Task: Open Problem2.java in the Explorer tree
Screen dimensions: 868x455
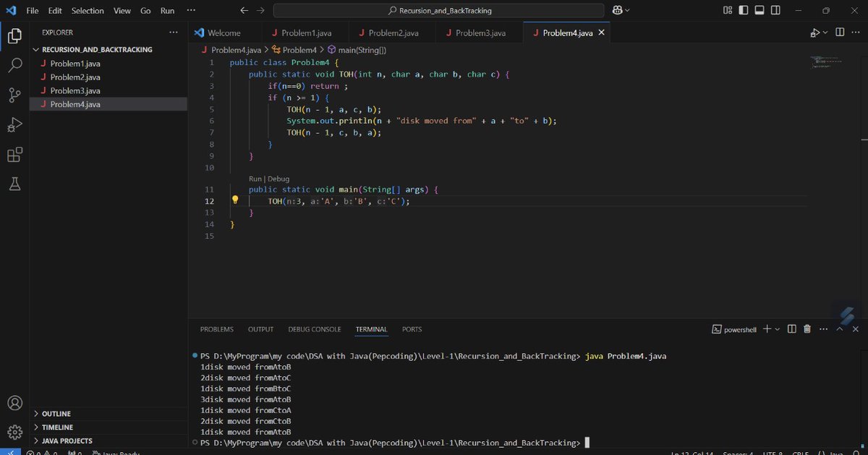Action: pyautogui.click(x=109, y=77)
